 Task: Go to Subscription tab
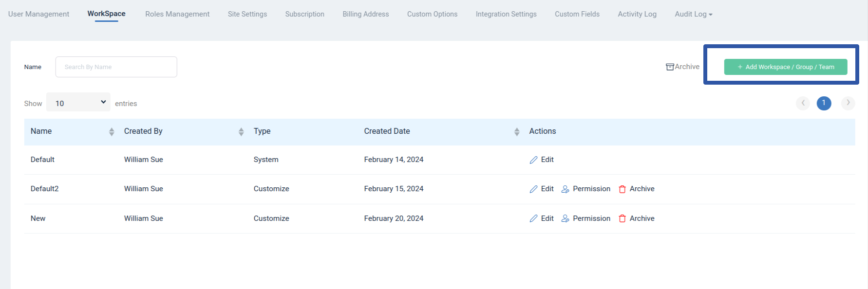point(305,14)
